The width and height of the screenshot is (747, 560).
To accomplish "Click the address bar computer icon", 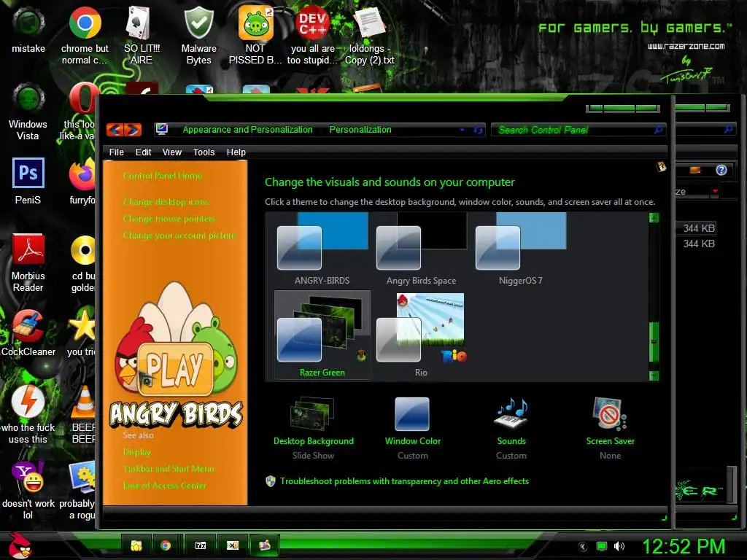I will [162, 129].
